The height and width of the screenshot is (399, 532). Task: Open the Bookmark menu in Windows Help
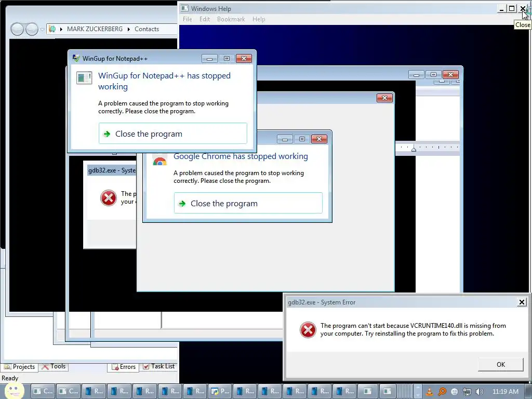tap(231, 19)
